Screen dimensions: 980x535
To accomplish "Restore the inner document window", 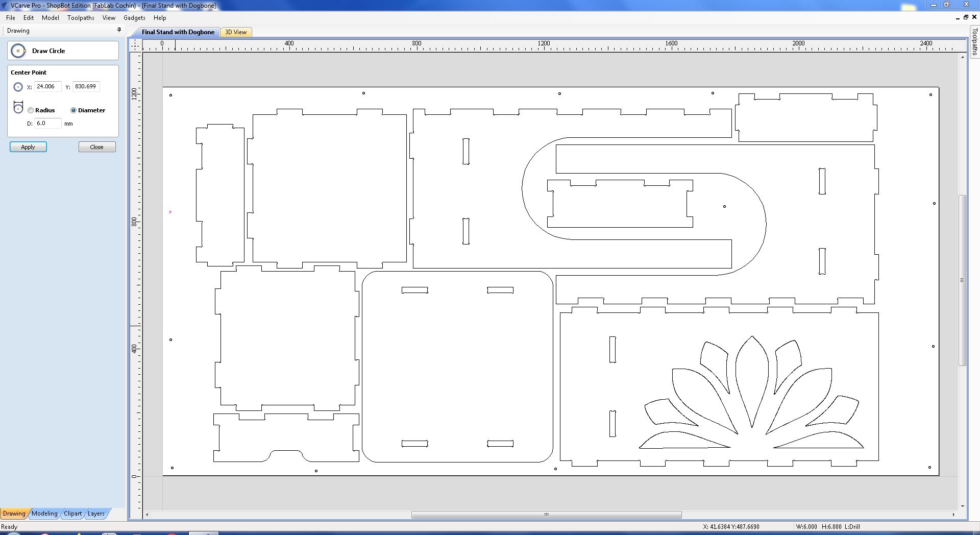I will 966,17.
